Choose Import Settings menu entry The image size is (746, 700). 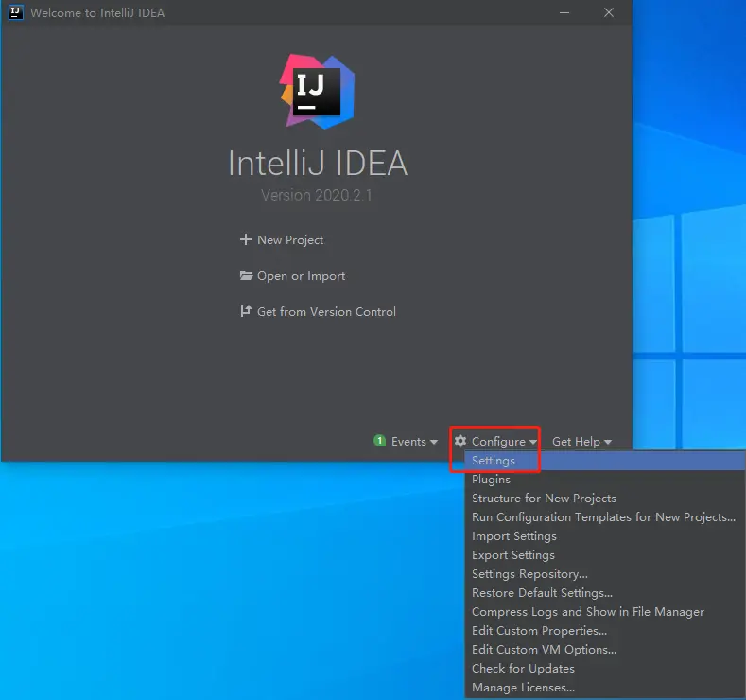pos(605,536)
